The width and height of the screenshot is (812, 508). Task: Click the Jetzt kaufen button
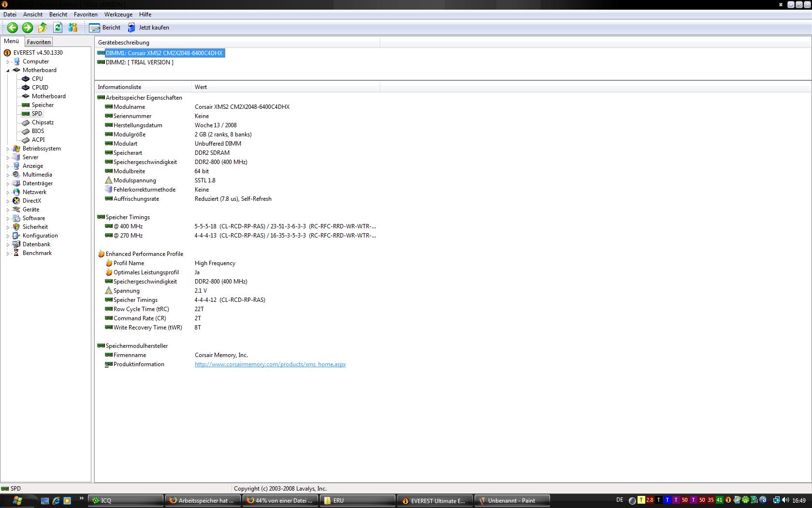coord(148,28)
